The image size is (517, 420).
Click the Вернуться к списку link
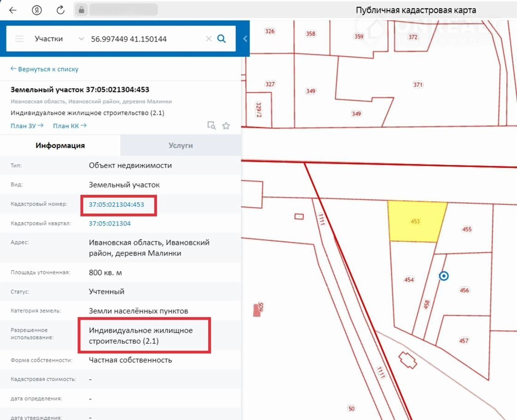click(x=44, y=69)
